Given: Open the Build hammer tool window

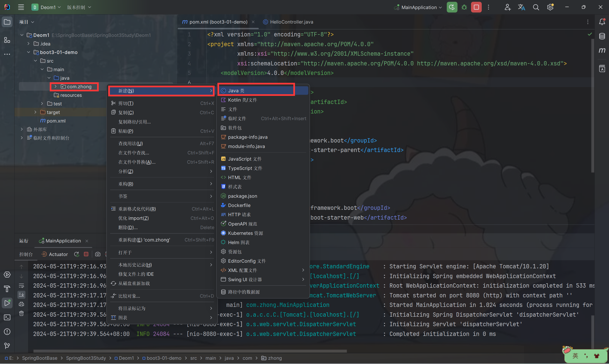Looking at the screenshot, I should tap(7, 289).
